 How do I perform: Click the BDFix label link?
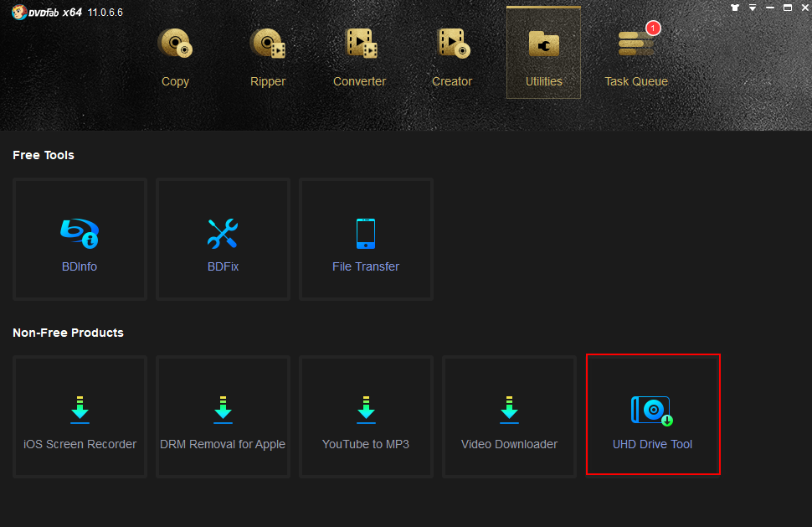pos(224,266)
